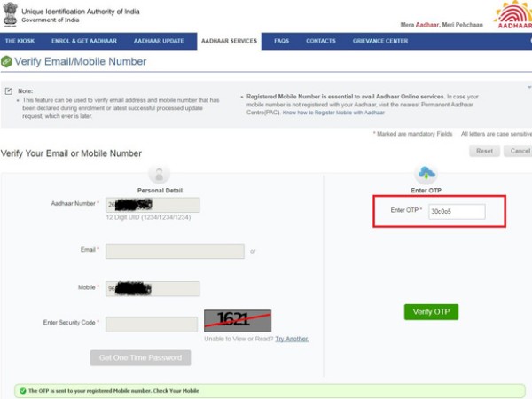Select the Aadhaar Services tab
Viewport: 532px width, 399px height.
(229, 41)
